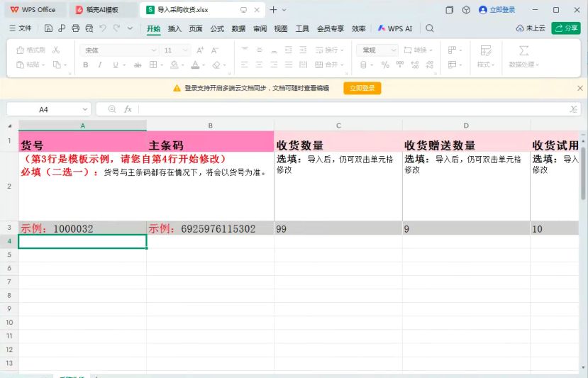Decrease font size with A- icon

tap(215, 50)
